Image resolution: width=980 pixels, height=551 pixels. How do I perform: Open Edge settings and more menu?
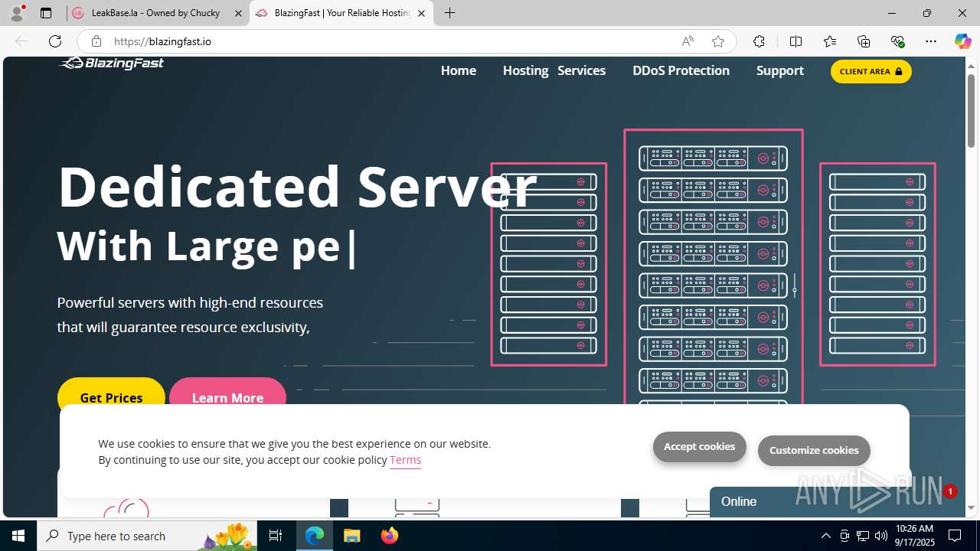point(931,41)
